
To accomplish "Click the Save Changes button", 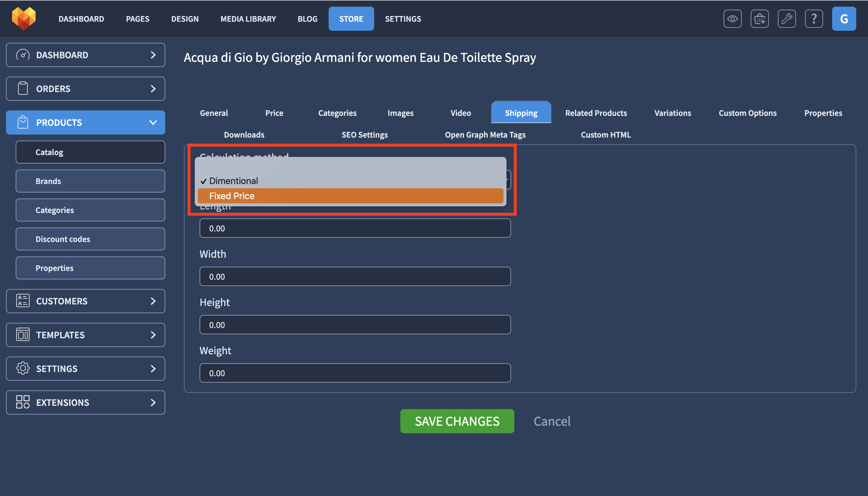I will 457,421.
